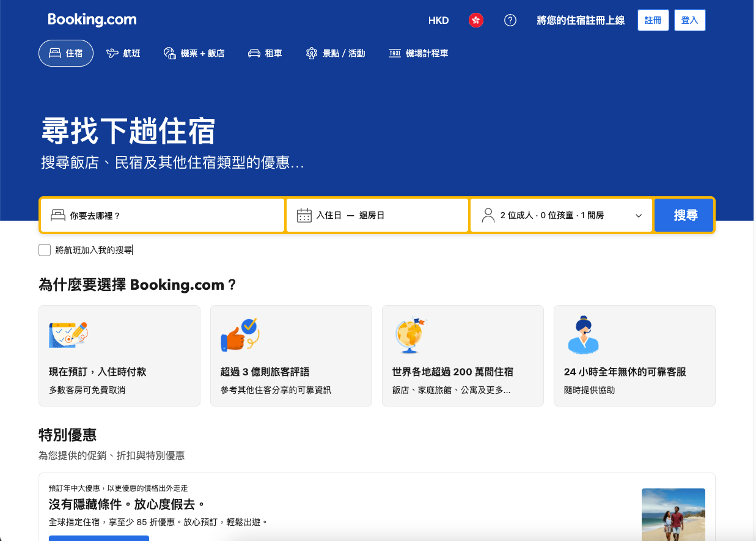Click the question mark help icon
Viewport: 756px width, 541px height.
coord(510,20)
